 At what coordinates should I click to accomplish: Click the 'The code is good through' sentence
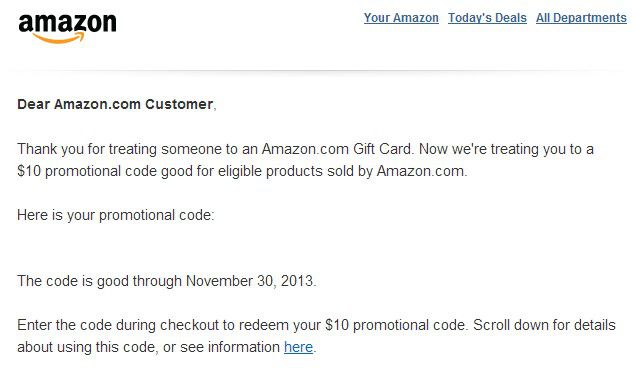pyautogui.click(x=166, y=281)
